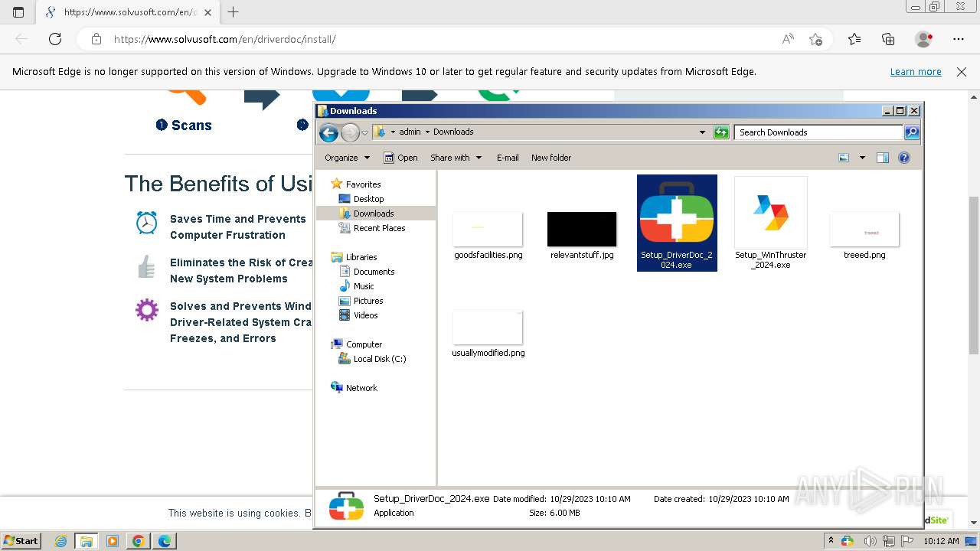The width and height of the screenshot is (980, 551).
Task: Select Downloads in the navigation pane
Action: (x=374, y=214)
